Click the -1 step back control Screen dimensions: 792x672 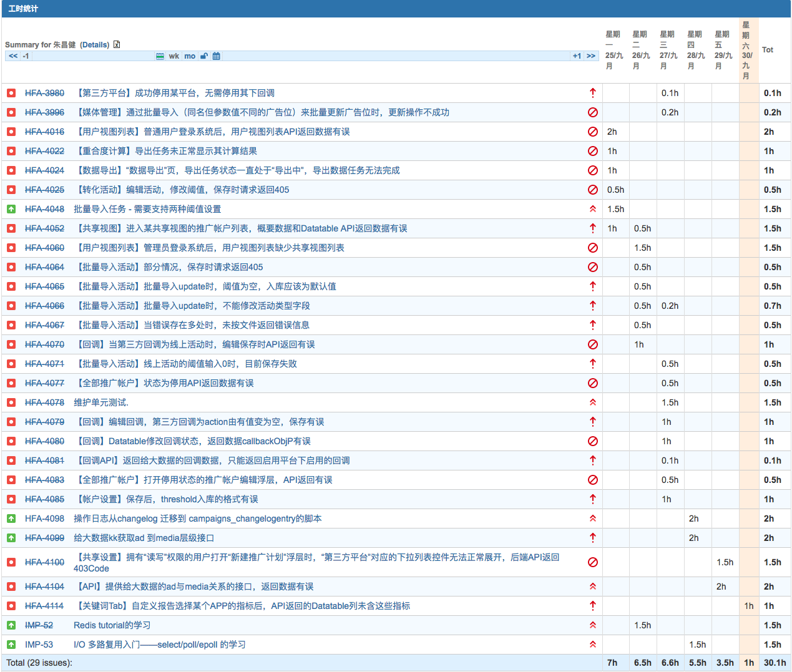pos(26,56)
